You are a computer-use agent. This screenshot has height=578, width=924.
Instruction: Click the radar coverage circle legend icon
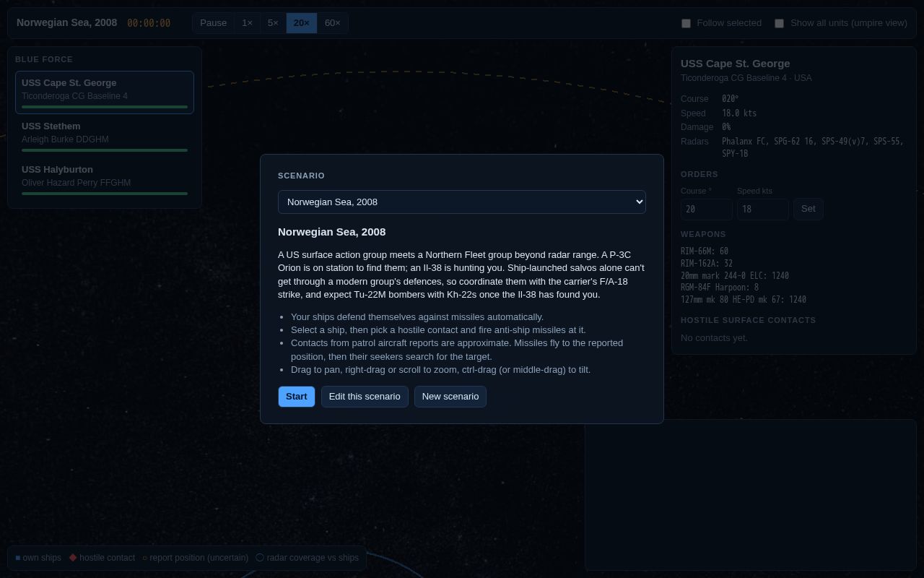pos(260,558)
